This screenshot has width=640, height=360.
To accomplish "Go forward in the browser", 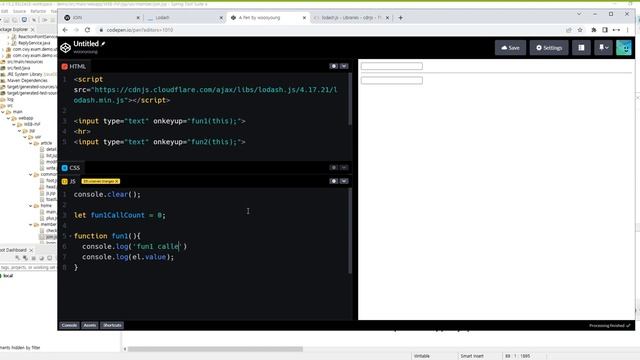I will point(76,30).
